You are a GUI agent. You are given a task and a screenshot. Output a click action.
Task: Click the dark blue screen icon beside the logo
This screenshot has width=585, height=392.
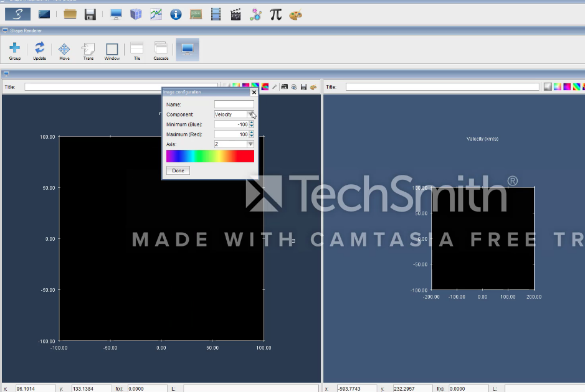pos(44,14)
